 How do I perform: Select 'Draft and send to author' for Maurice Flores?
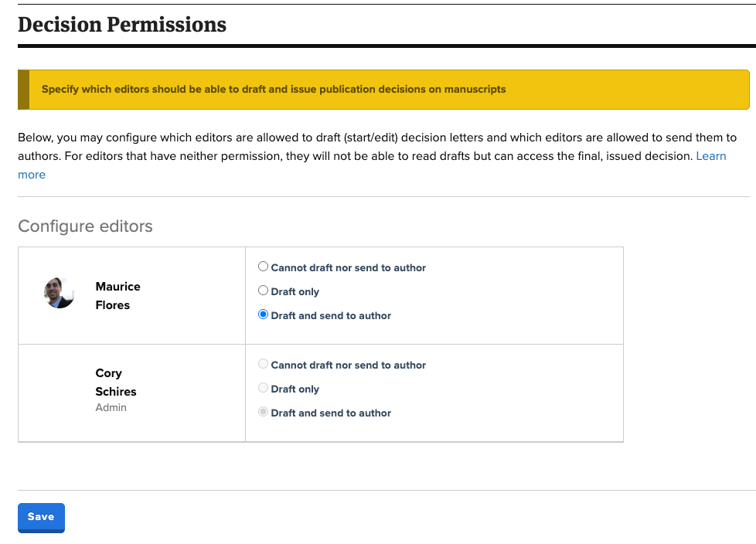pos(263,314)
